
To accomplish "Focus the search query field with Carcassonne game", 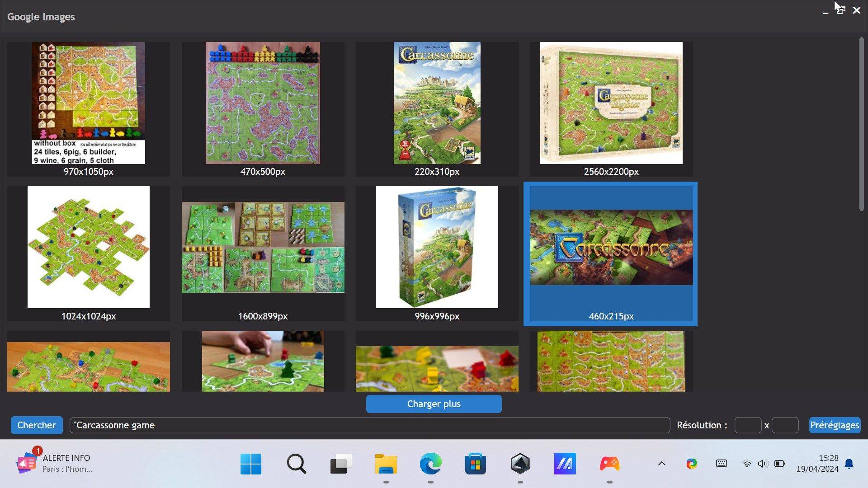I will 370,425.
